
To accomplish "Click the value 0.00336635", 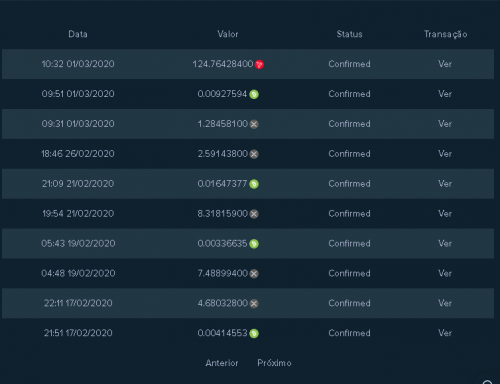I will click(x=222, y=243).
